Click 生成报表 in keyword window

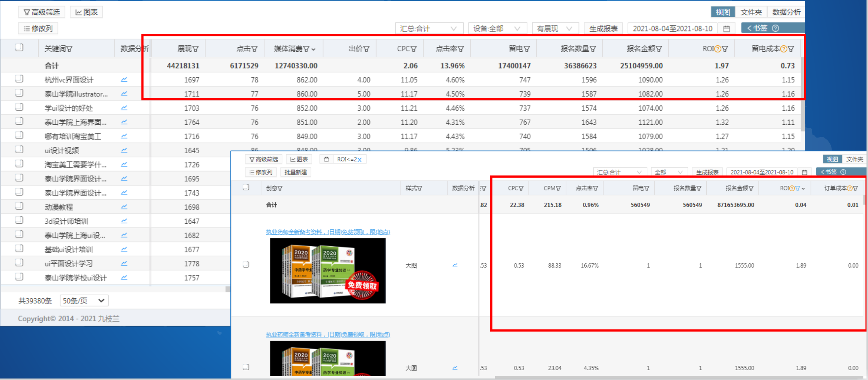point(603,28)
